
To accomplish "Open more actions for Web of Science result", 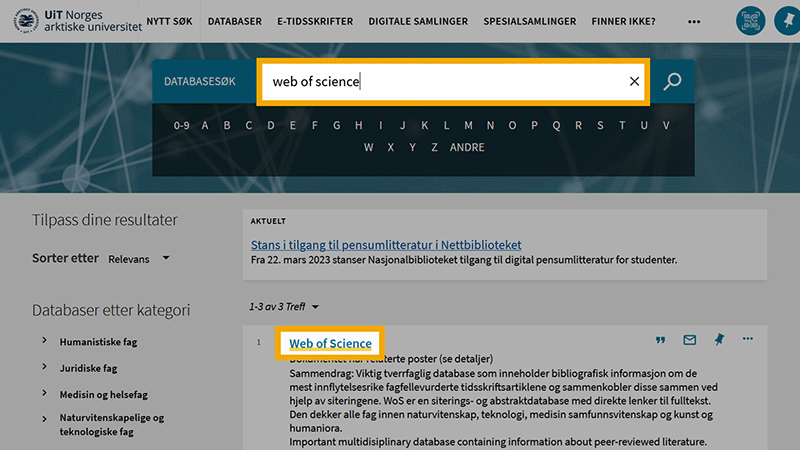I will 747,340.
